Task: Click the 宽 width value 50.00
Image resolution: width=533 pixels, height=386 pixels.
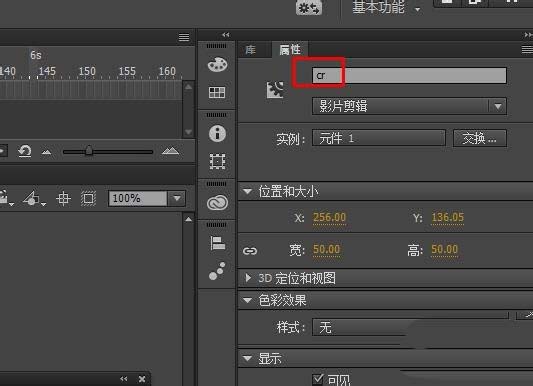Action: point(326,249)
